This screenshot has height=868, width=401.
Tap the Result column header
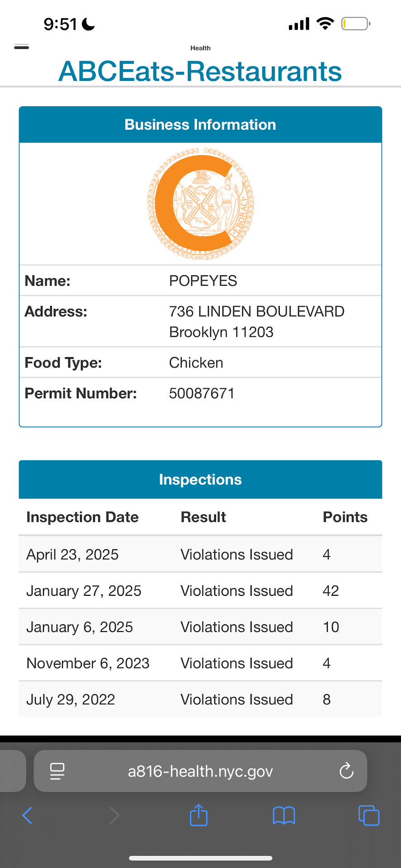point(203,517)
